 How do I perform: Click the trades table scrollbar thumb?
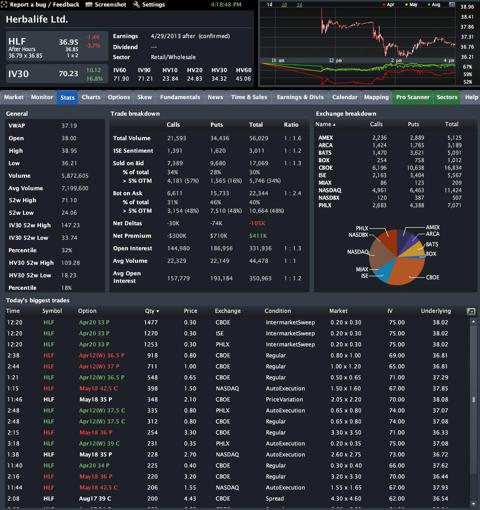pos(473,399)
